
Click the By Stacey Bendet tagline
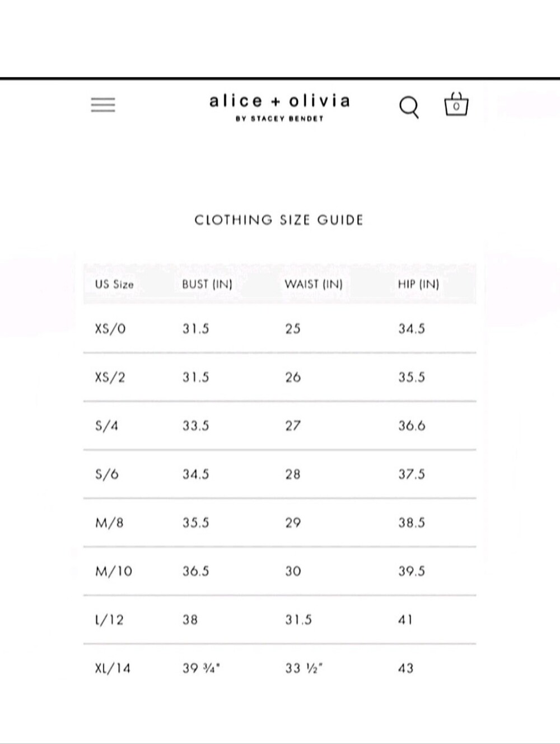tap(279, 119)
